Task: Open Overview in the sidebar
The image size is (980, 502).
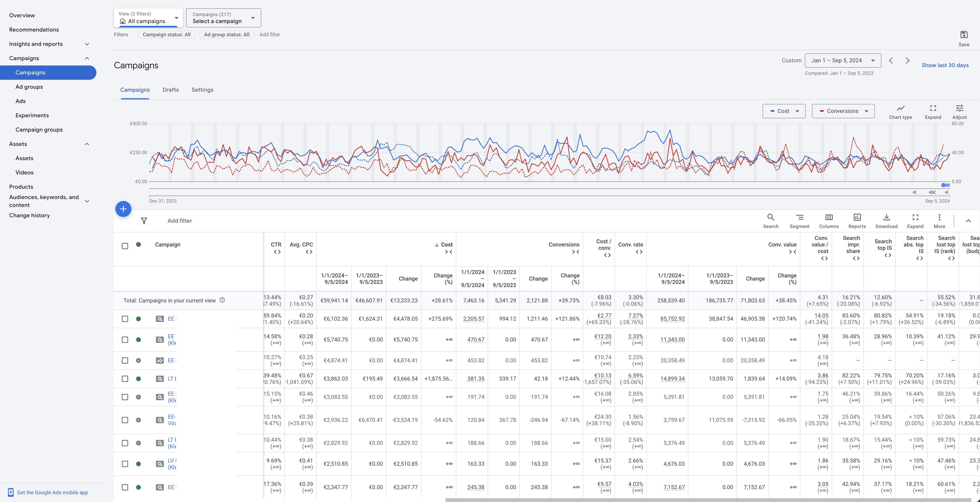Action: click(22, 15)
